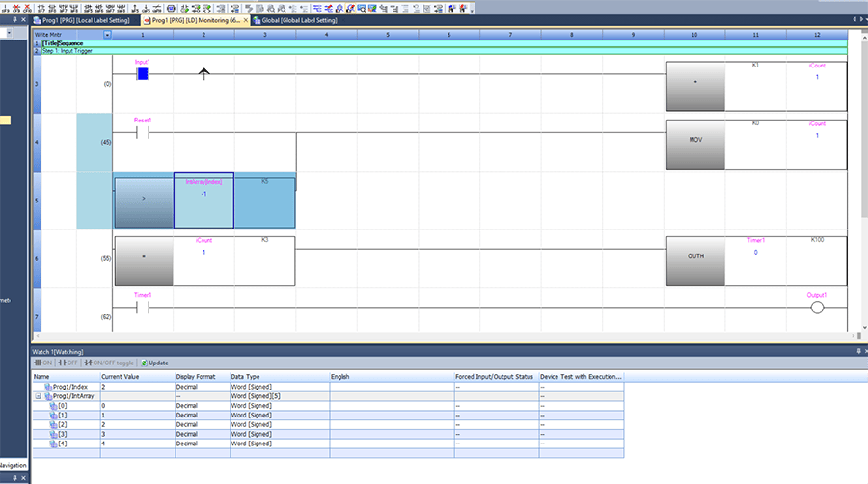Open the toolbar overflow options arrow

point(473,8)
